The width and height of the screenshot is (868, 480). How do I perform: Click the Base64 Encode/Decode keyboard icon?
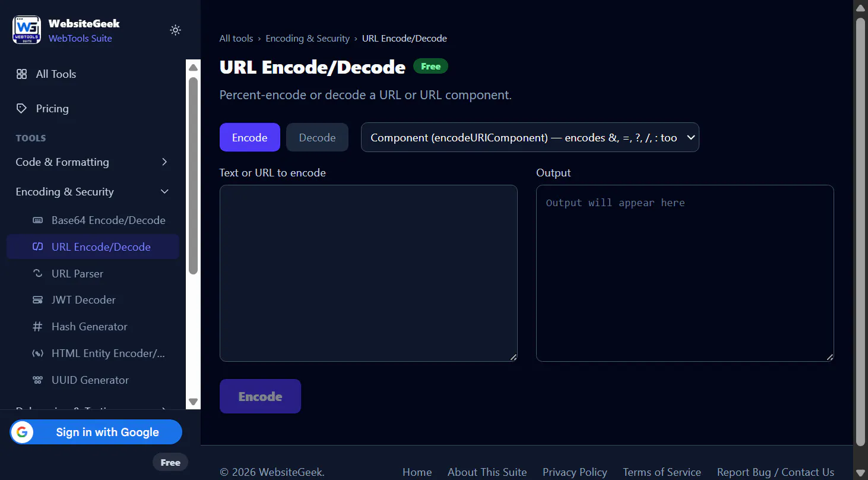coord(37,220)
